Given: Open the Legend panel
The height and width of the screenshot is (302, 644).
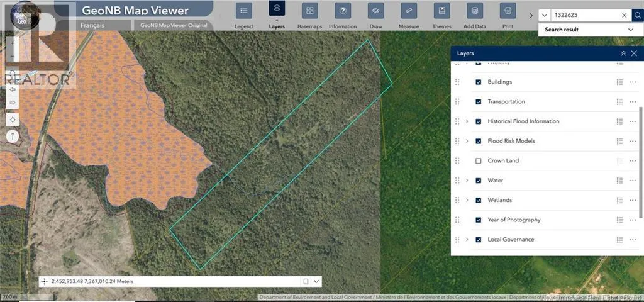Looking at the screenshot, I should pyautogui.click(x=243, y=11).
